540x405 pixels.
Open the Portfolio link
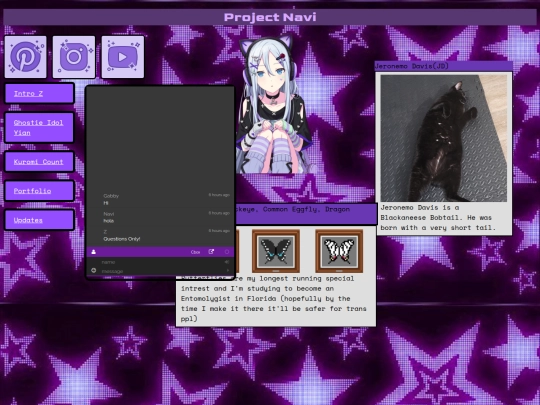39,191
